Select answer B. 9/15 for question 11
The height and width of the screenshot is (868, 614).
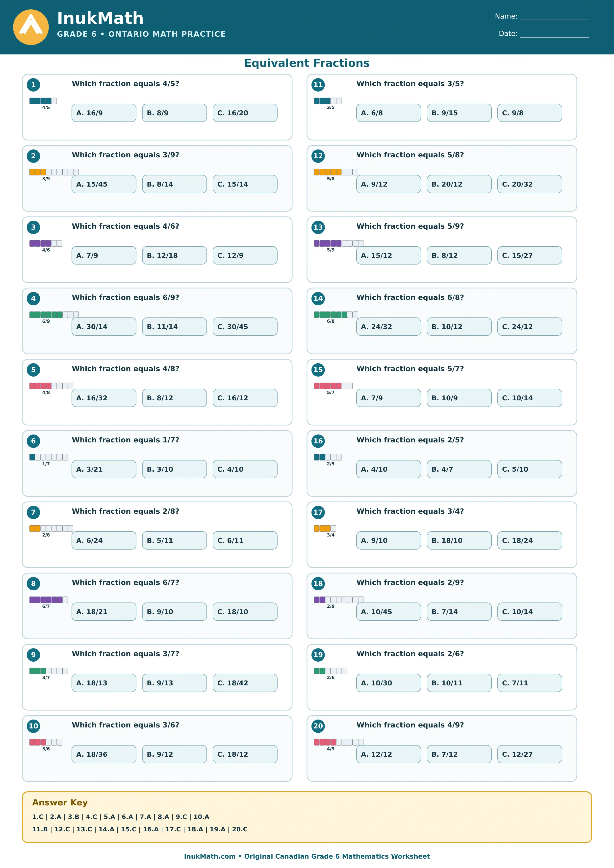pyautogui.click(x=459, y=113)
